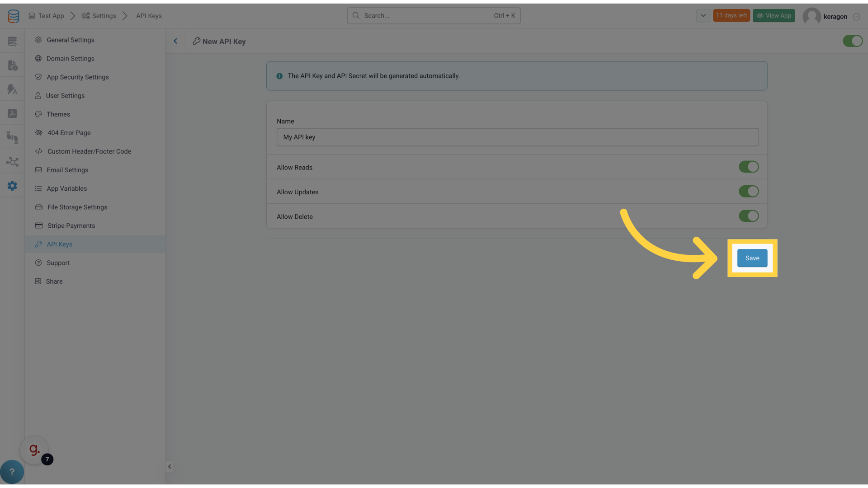Select API Keys in the settings menu

click(x=59, y=244)
